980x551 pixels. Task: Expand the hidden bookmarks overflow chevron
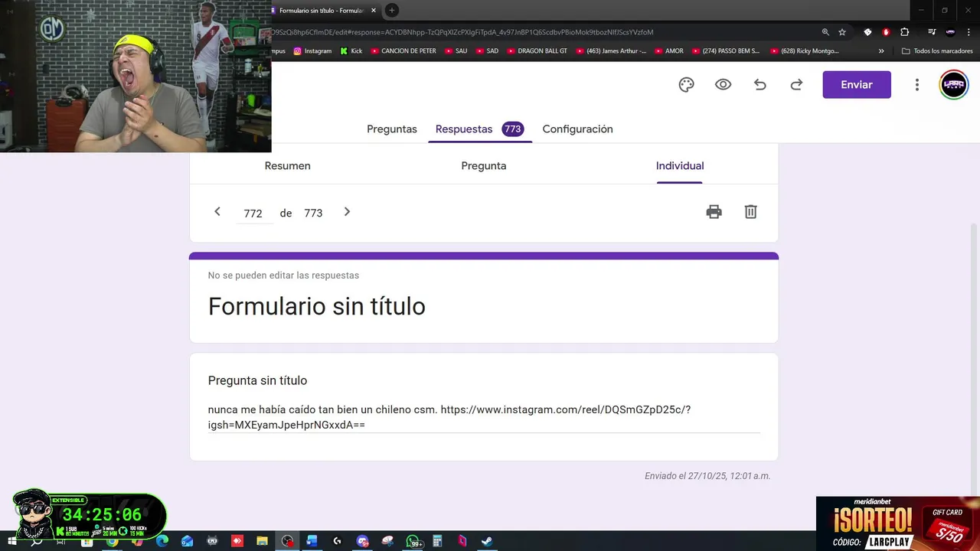[881, 51]
